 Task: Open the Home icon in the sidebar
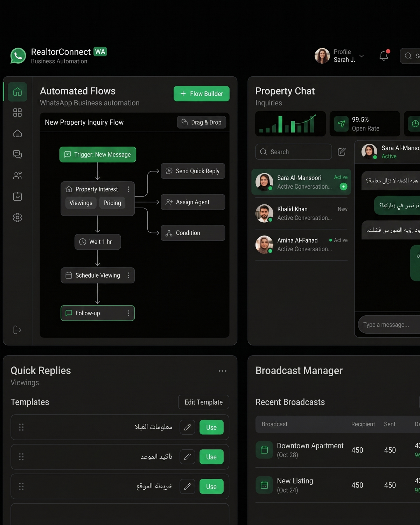pyautogui.click(x=17, y=92)
